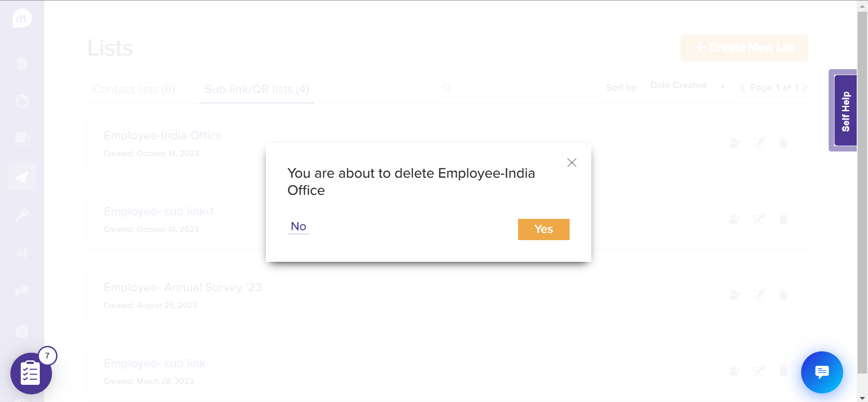This screenshot has width=868, height=402.
Task: Close the delete confirmation dialog
Action: coord(571,163)
